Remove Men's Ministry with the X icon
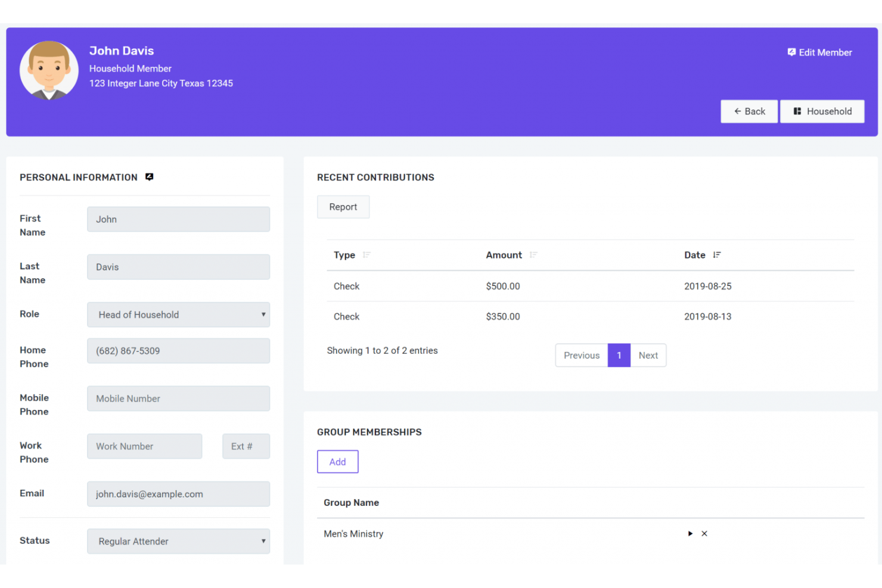 pos(704,533)
